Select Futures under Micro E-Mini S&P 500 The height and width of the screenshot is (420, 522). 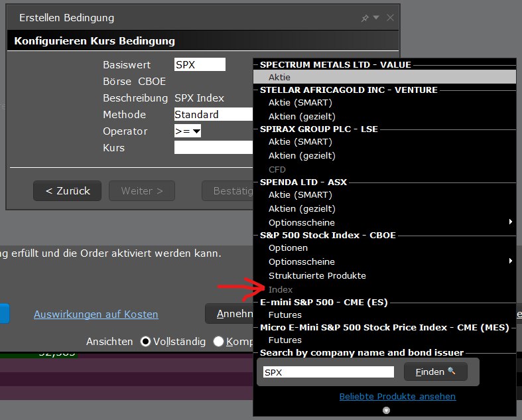click(285, 340)
